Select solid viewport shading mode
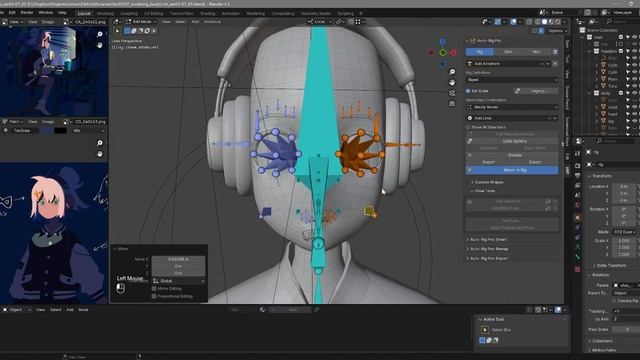640x360 pixels. pyautogui.click(x=544, y=22)
